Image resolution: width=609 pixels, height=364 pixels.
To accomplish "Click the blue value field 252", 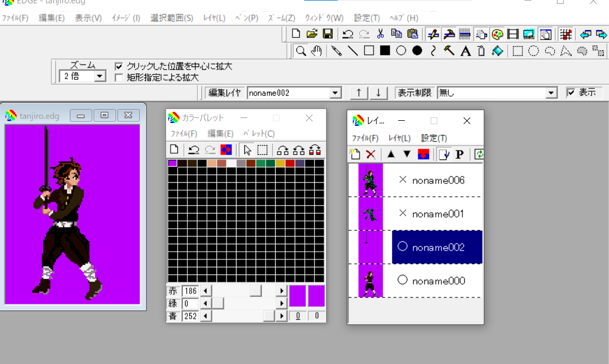I will coord(190,316).
